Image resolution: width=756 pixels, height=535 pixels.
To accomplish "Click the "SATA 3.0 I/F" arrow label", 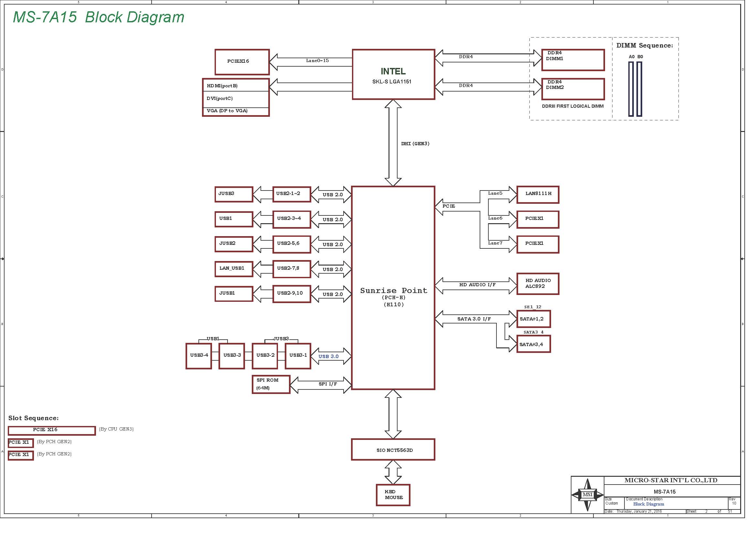I will coord(474,319).
